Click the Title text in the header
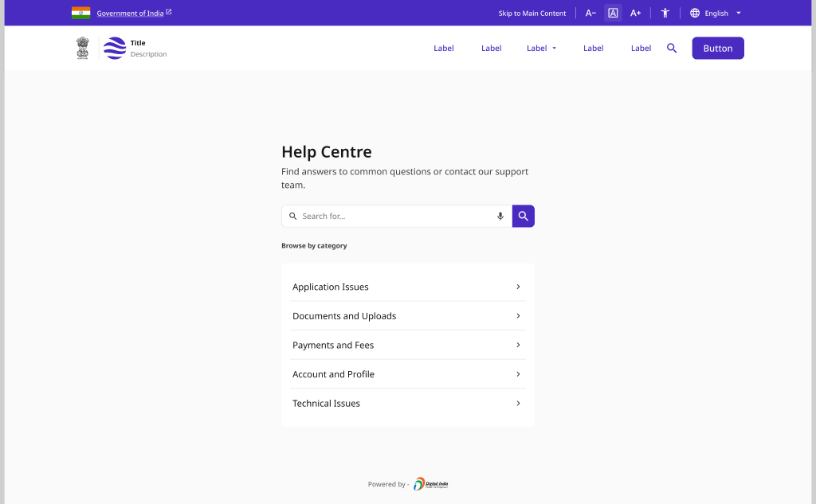Viewport: 816px width, 504px height. click(138, 43)
